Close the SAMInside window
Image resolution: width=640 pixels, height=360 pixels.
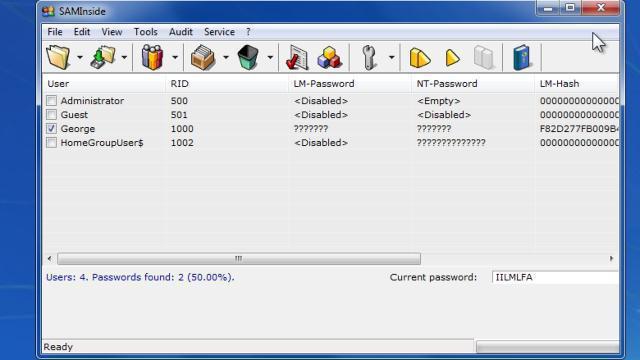(x=600, y=8)
